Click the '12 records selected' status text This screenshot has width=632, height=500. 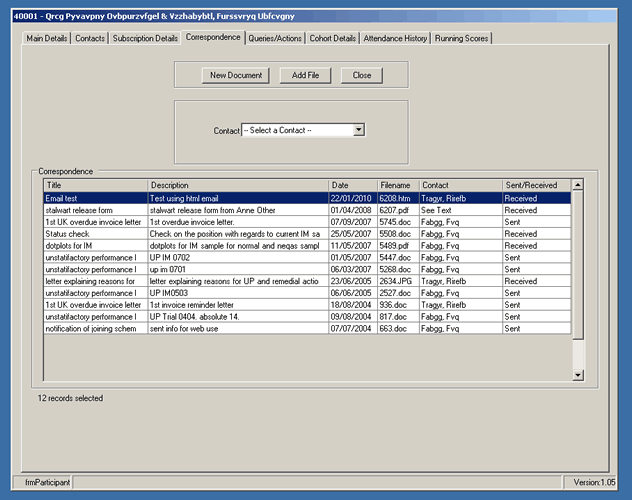(70, 398)
